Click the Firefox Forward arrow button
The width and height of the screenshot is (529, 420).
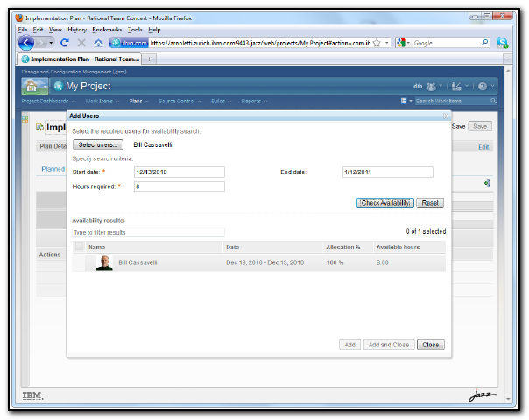pyautogui.click(x=41, y=43)
